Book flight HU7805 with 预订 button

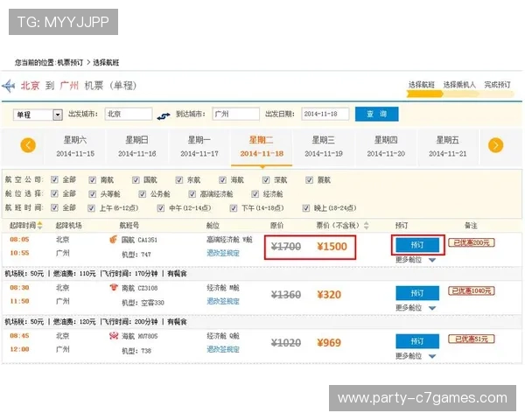tap(417, 341)
